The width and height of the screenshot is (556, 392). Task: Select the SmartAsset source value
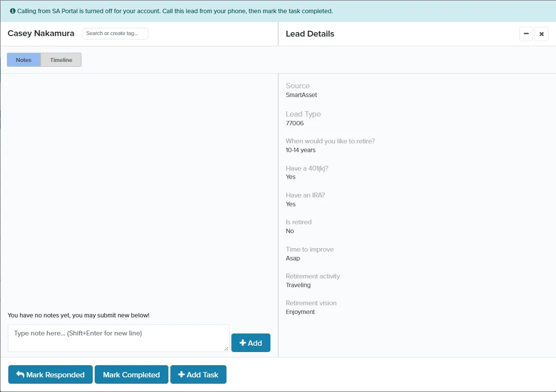[x=301, y=95]
